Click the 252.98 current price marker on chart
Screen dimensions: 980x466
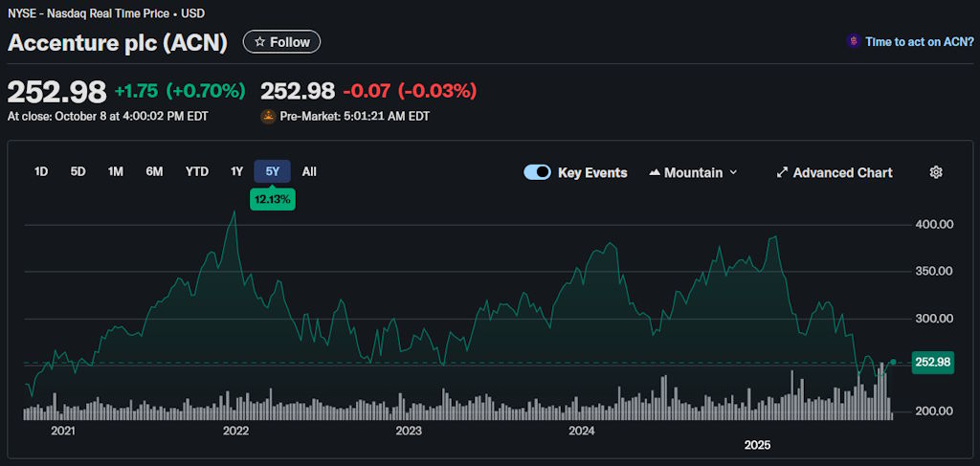click(x=932, y=362)
